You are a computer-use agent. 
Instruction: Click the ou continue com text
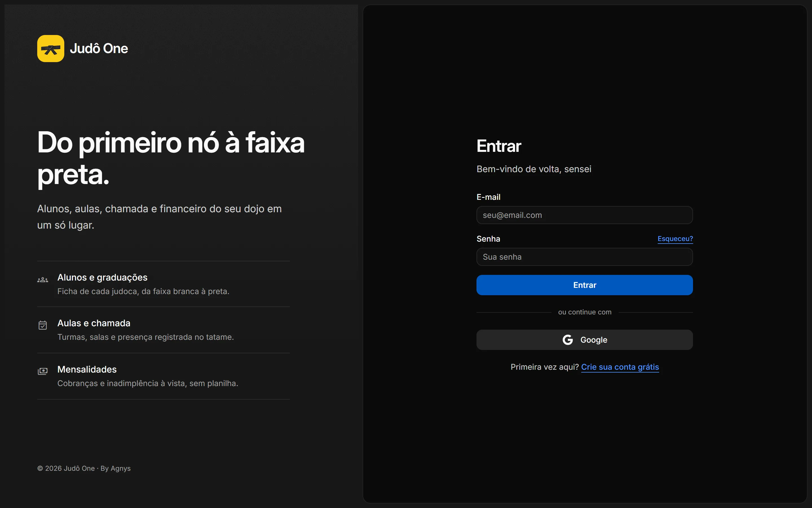click(584, 312)
